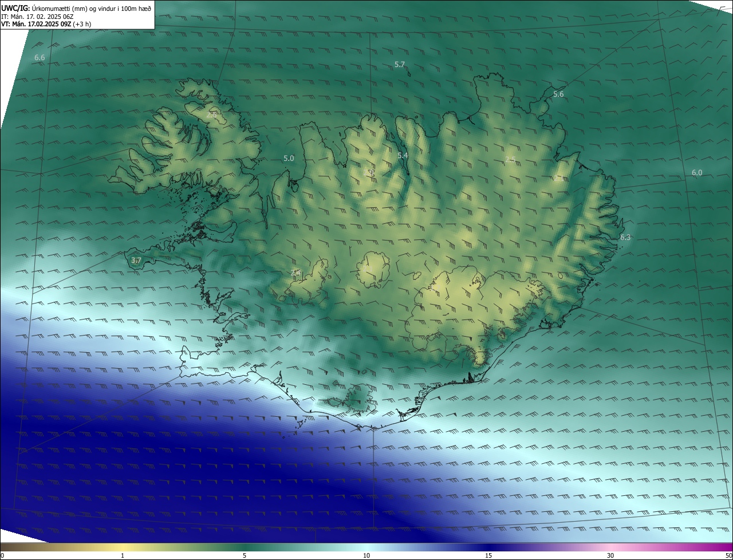Screen dimensions: 733x560
Task: Click the map value label 3.7
Action: (x=136, y=261)
